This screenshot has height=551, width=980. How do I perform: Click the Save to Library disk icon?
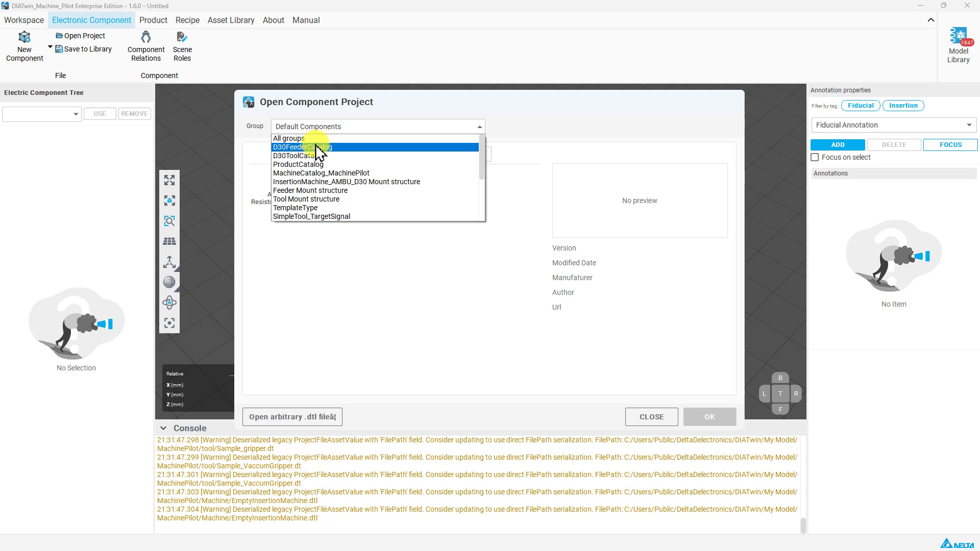[59, 49]
